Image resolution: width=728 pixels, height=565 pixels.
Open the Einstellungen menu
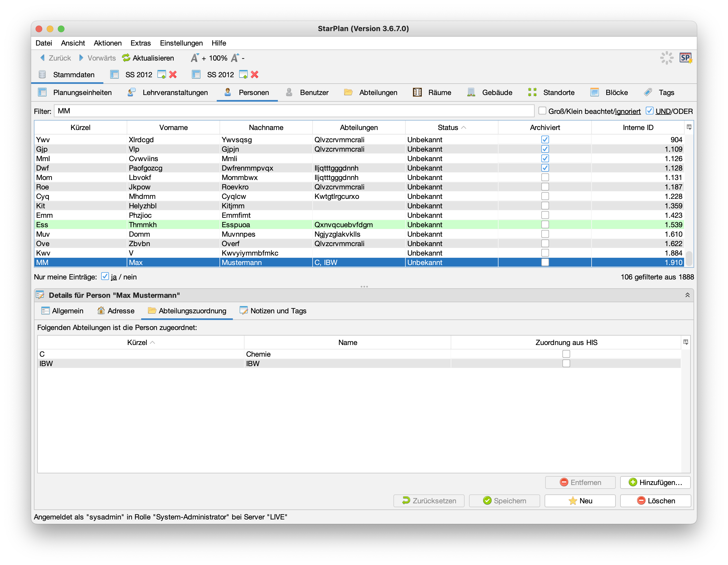181,43
